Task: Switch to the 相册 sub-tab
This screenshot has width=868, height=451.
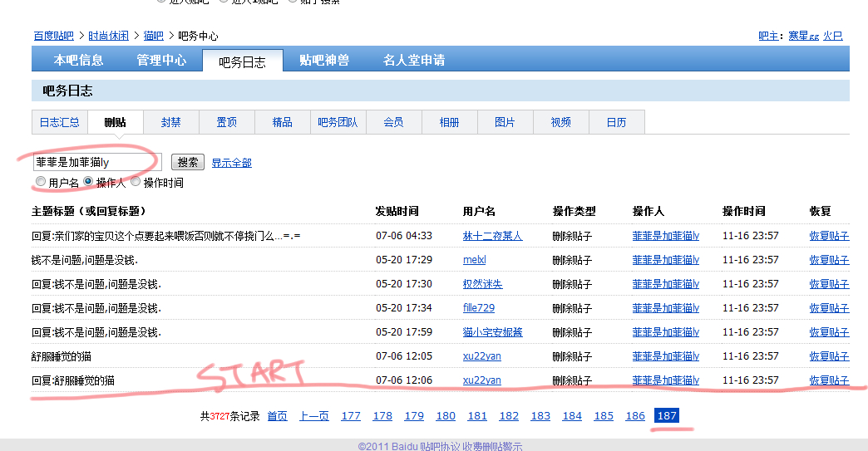Action: [x=450, y=122]
